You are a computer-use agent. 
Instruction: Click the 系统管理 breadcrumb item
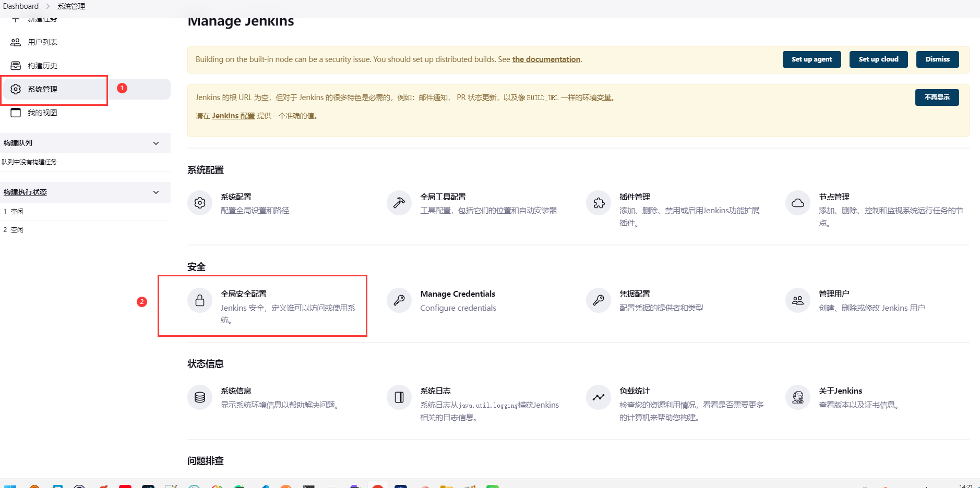tap(71, 6)
